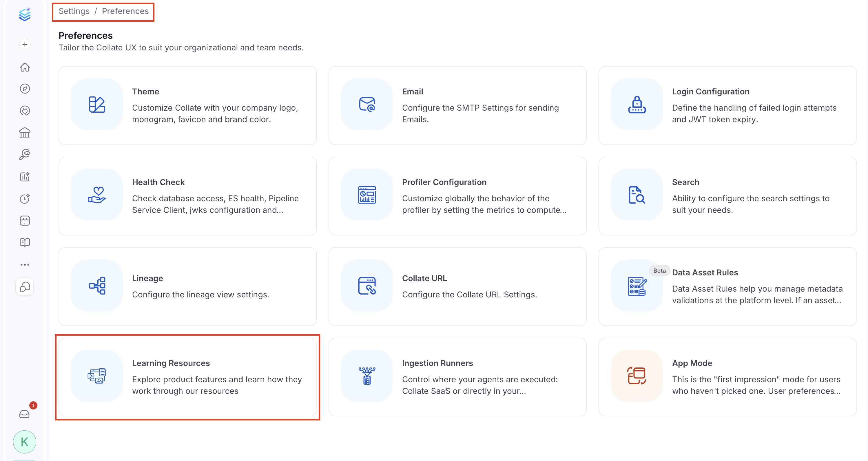Click the Learning Resources media icon
Image resolution: width=868 pixels, height=461 pixels.
[x=97, y=376]
